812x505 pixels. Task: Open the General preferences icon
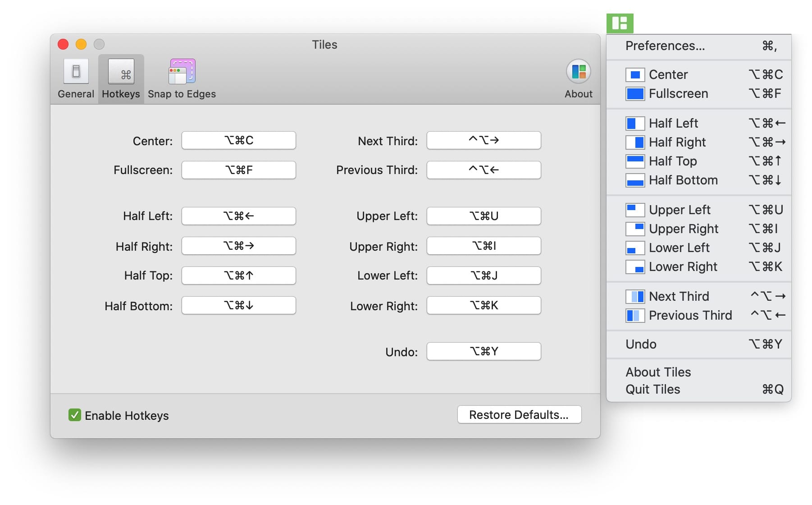pyautogui.click(x=76, y=72)
